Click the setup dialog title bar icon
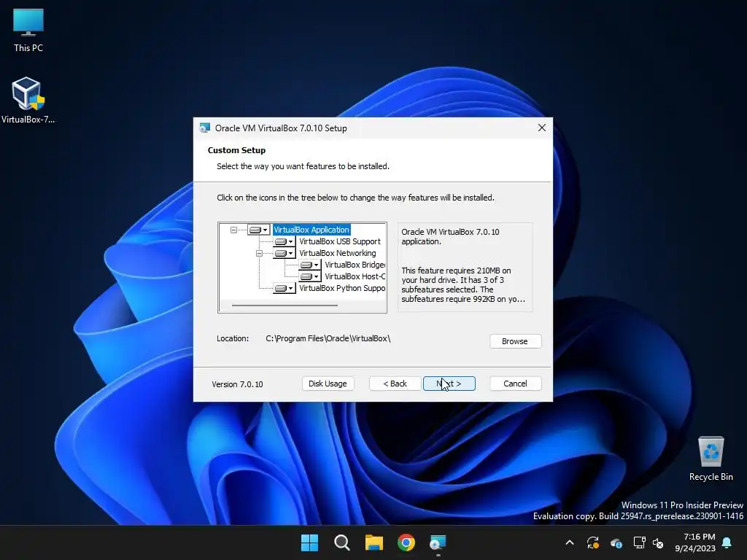The image size is (747, 560). click(x=205, y=128)
